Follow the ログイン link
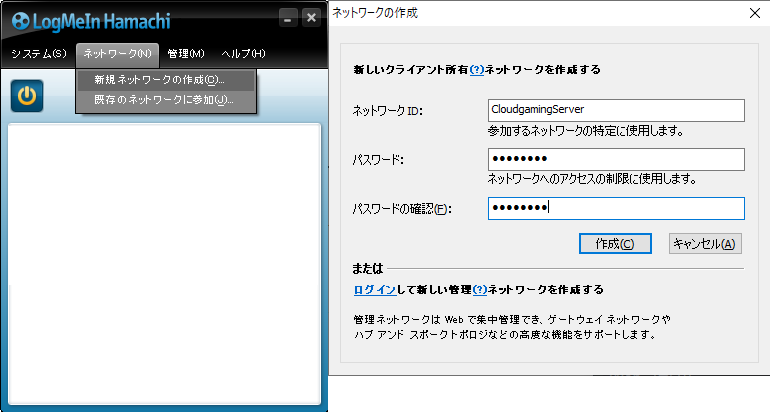The height and width of the screenshot is (412, 770). pos(375,290)
